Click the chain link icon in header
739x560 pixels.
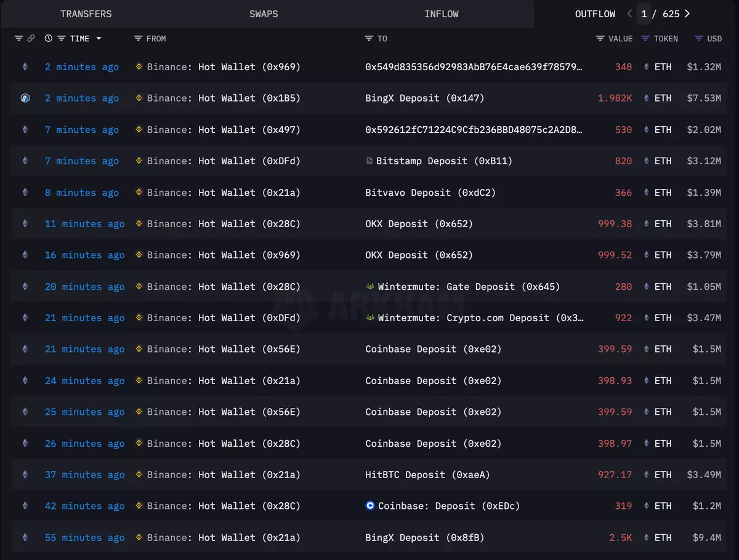31,38
